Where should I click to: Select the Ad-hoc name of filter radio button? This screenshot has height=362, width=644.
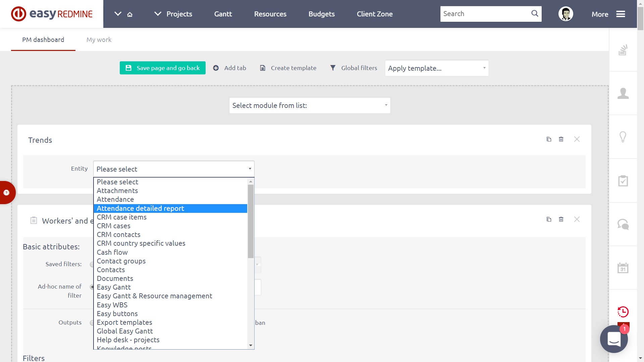click(x=92, y=287)
